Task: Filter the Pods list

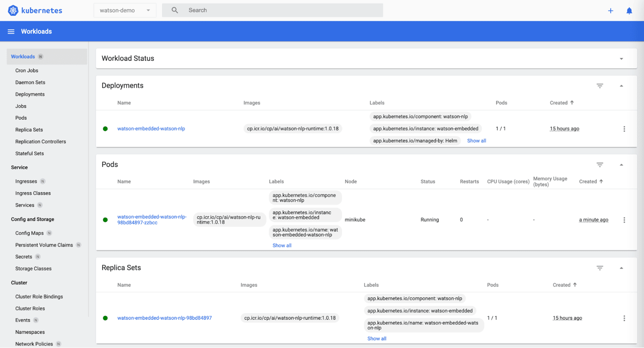Action: point(600,165)
